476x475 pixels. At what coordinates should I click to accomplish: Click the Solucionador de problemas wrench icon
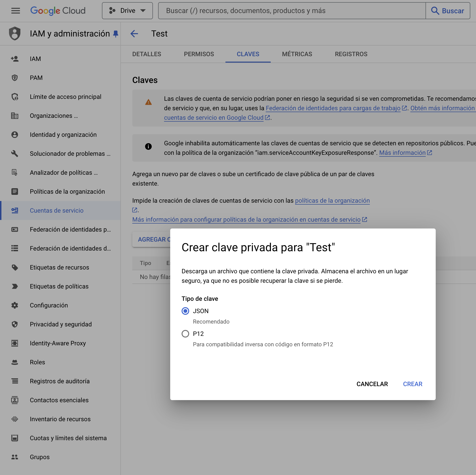point(15,154)
